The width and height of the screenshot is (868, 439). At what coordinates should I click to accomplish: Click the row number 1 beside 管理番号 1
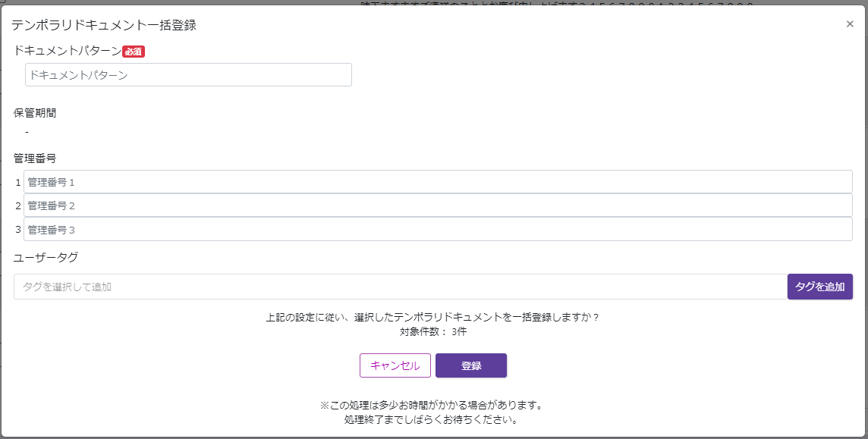pyautogui.click(x=17, y=181)
